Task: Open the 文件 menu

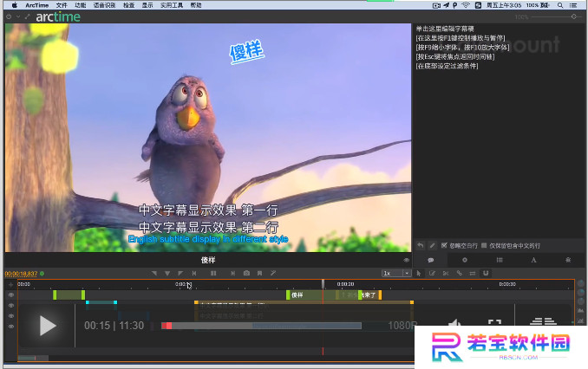Action: [x=62, y=5]
